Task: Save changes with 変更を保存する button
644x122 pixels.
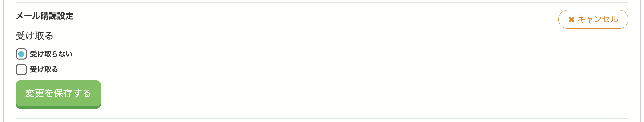Action: tap(58, 94)
